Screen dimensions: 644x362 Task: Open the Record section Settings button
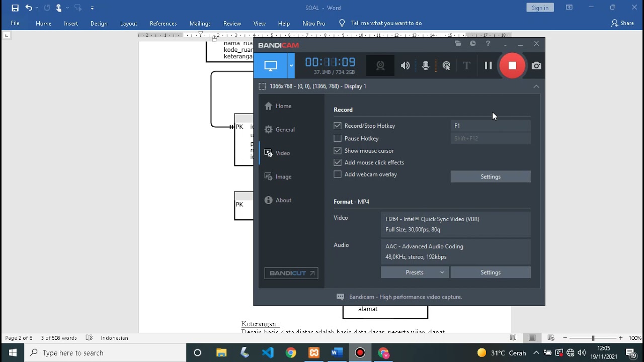coord(491,176)
